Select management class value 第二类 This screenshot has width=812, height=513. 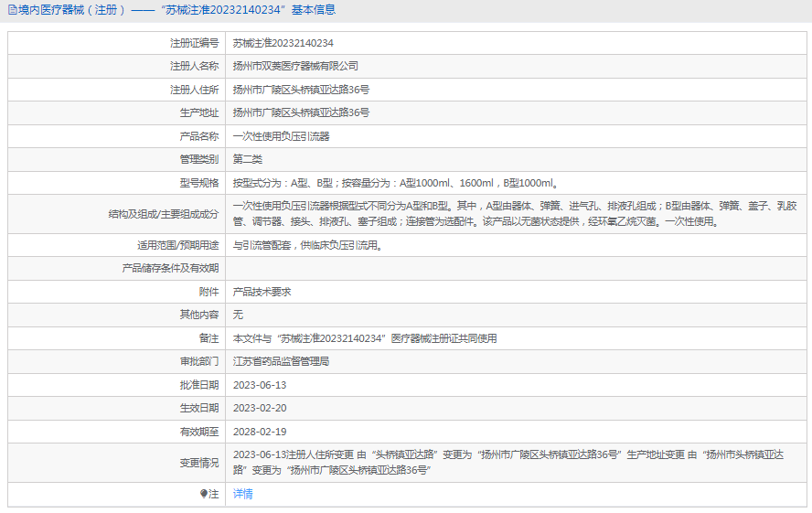(248, 159)
